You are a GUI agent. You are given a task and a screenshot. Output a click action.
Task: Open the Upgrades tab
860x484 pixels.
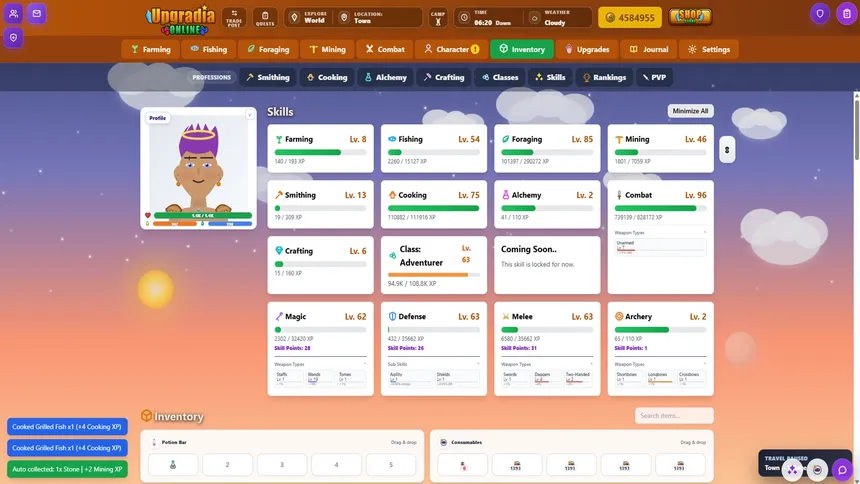(x=587, y=49)
